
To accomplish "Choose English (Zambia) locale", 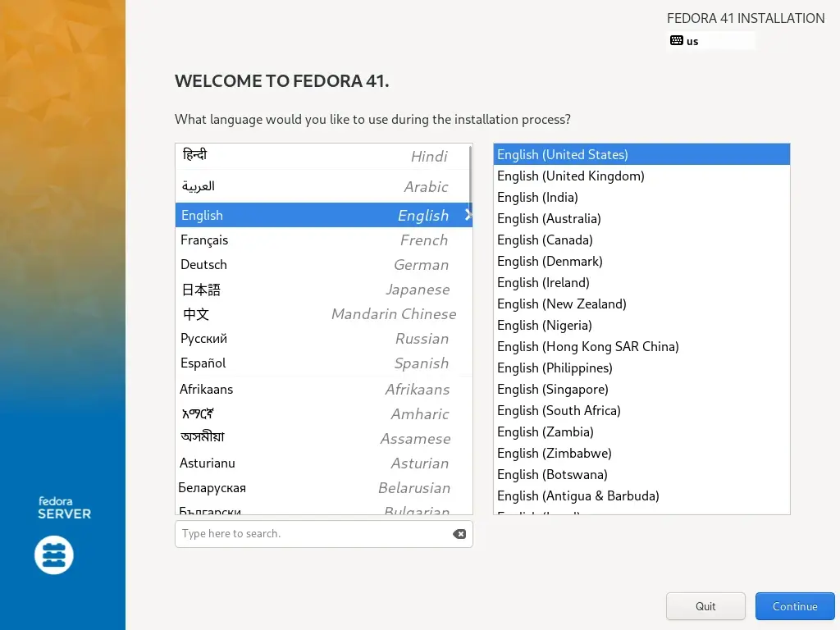I will pos(641,431).
